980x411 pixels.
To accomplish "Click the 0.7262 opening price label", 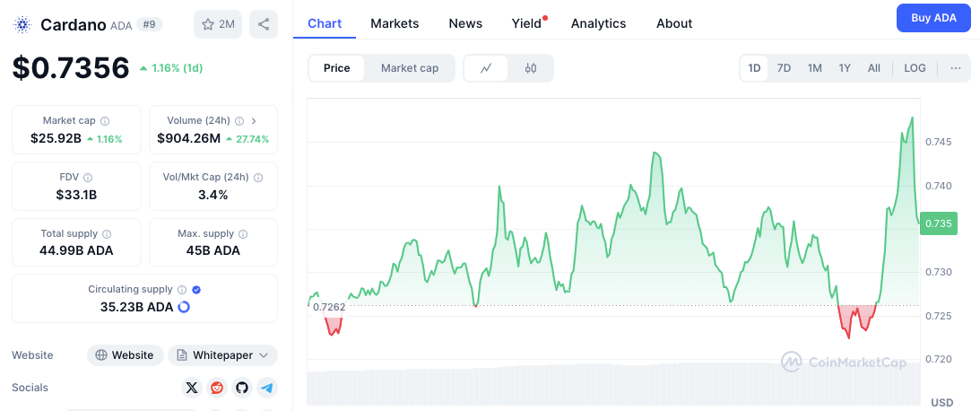I will tap(329, 307).
